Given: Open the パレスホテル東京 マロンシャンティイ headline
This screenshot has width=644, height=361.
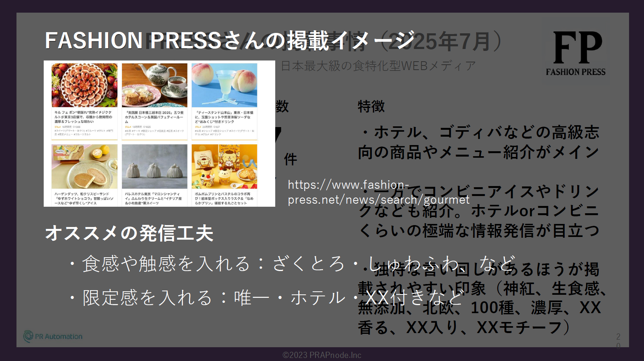Looking at the screenshot, I should (154, 198).
